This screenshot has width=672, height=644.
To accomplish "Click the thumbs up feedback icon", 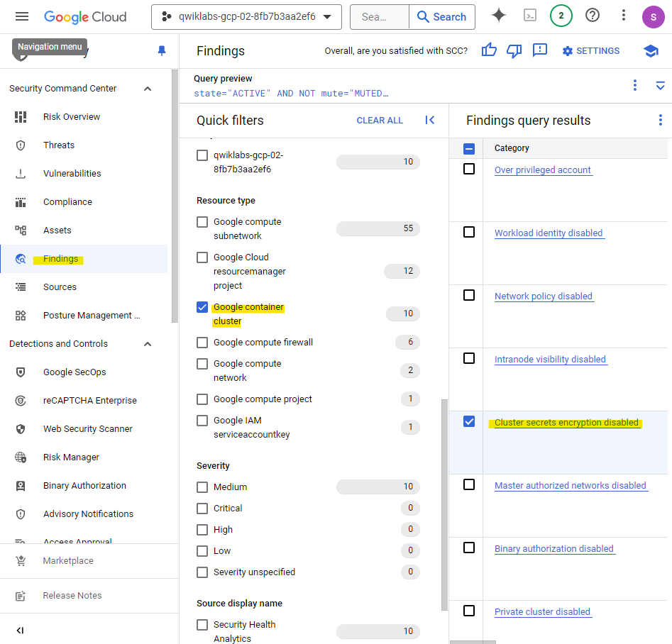I will click(489, 50).
